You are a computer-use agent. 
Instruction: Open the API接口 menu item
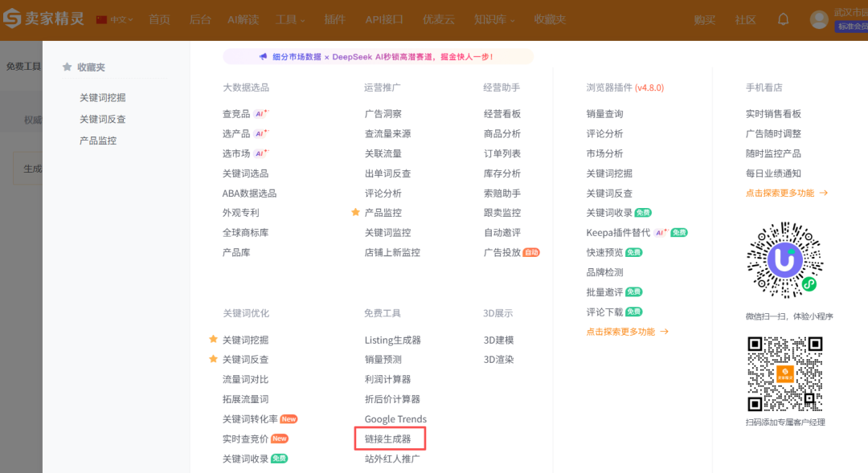click(x=383, y=19)
